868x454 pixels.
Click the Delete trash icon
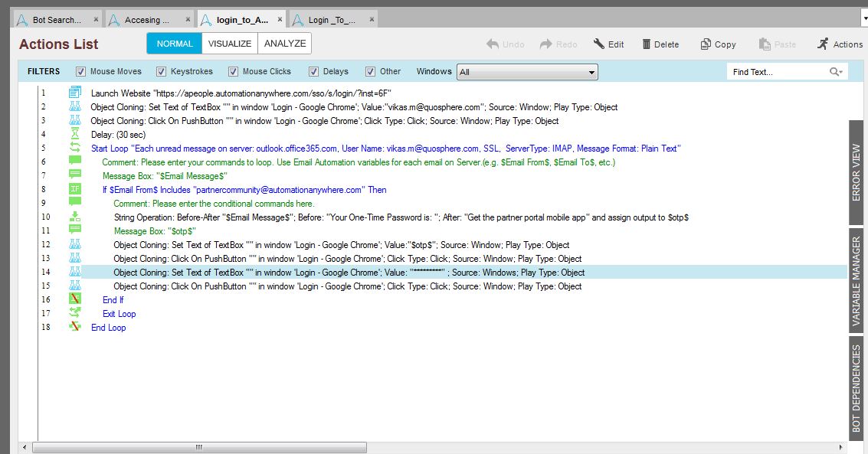click(x=647, y=44)
